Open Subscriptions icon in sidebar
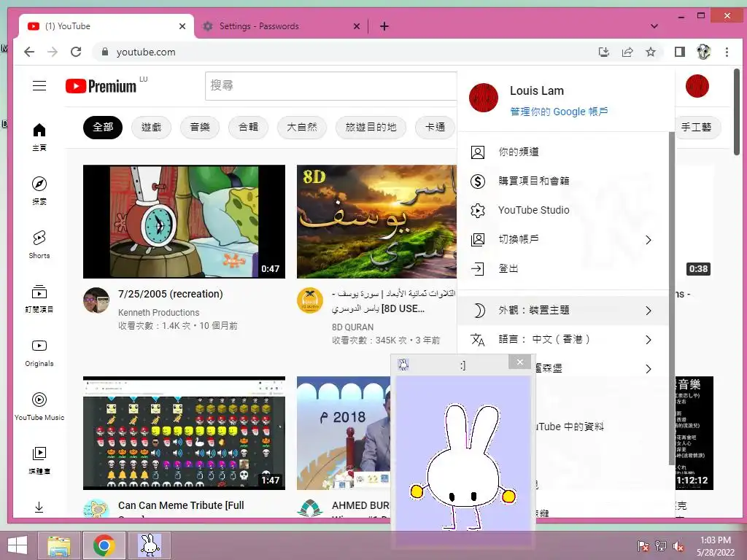Screen dimensions: 747x560 (x=39, y=292)
